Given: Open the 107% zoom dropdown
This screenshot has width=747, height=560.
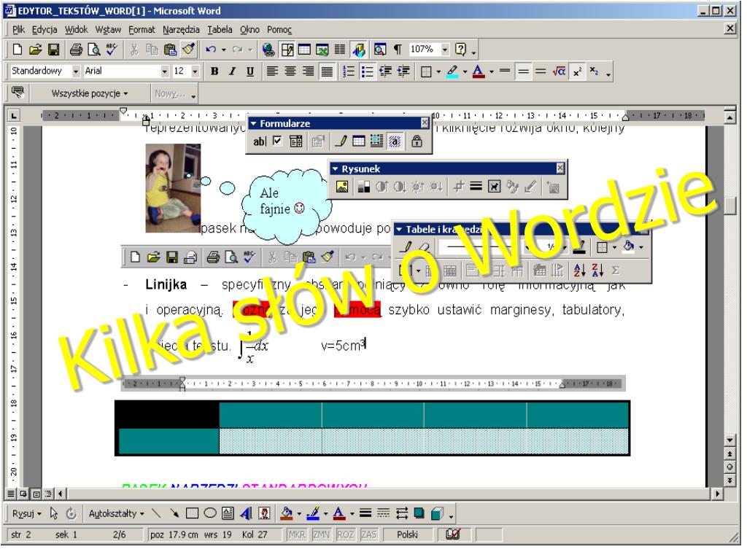Looking at the screenshot, I should click(445, 50).
